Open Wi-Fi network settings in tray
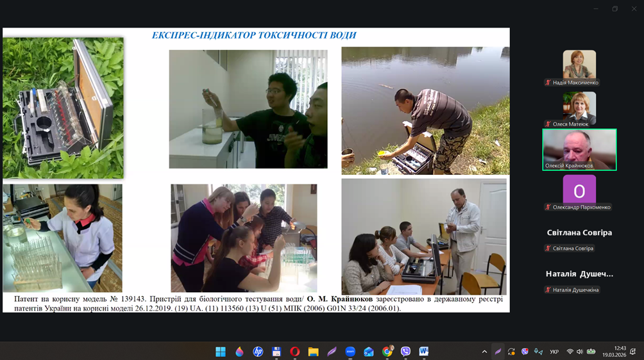The image size is (644, 360). (570, 352)
